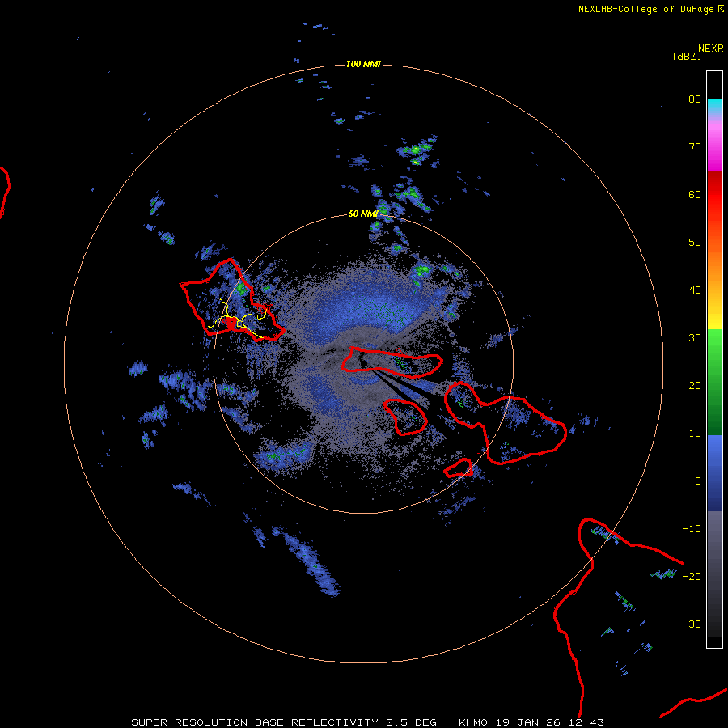Click the -30 value on the dBZ scale
728x728 pixels.
(692, 624)
